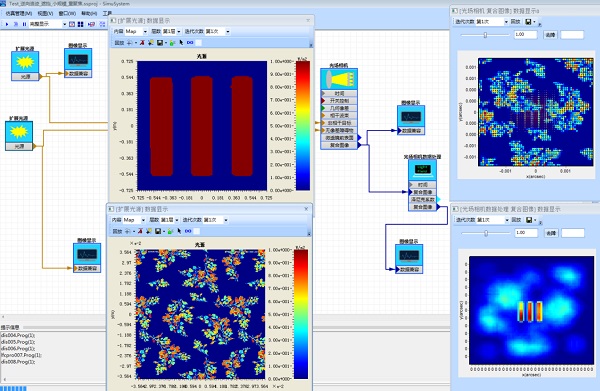Screen dimensions: 600x391
Task: Click the 1.00 field in 光场相机数据处理 window
Action: pos(526,233)
